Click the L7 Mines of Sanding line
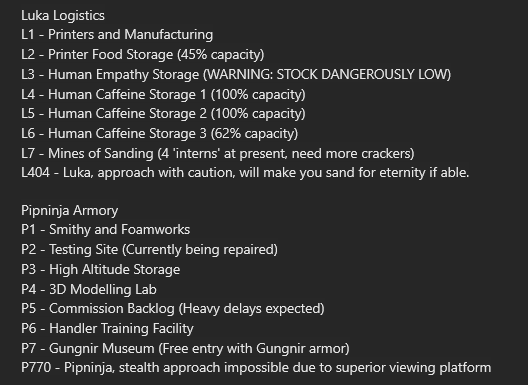The height and width of the screenshot is (385, 528). tap(218, 153)
